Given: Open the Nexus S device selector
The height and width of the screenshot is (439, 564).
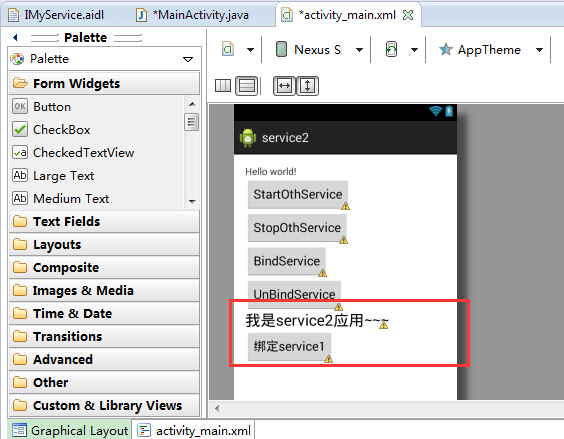Looking at the screenshot, I should coord(319,49).
